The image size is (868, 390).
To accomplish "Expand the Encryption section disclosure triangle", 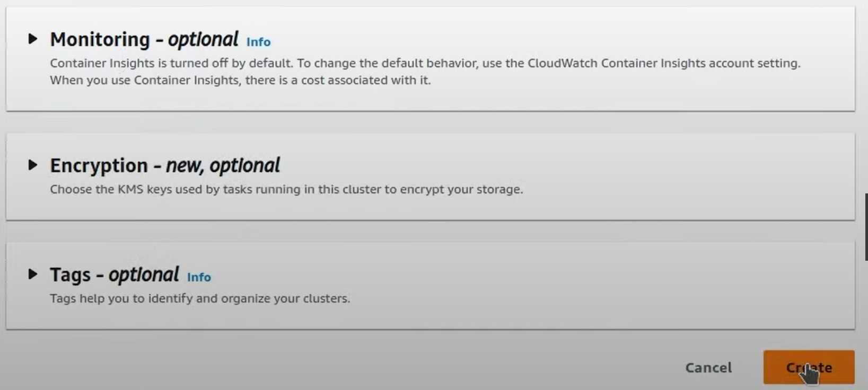I will pos(33,165).
